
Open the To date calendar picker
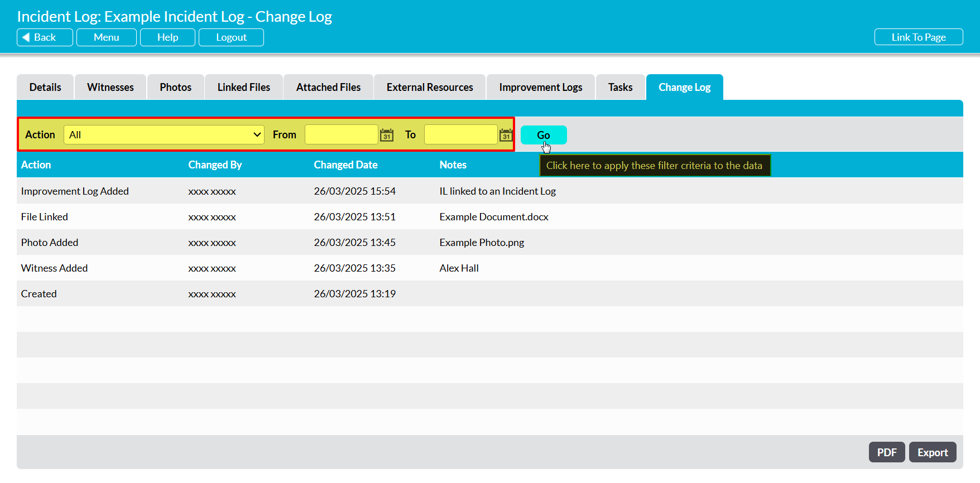click(506, 135)
